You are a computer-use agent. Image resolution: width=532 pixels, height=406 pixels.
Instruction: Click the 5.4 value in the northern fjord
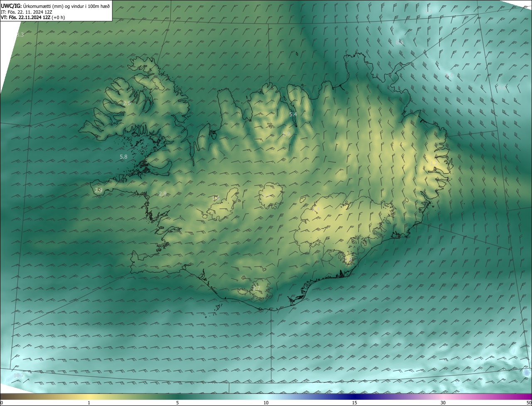[x=293, y=114]
